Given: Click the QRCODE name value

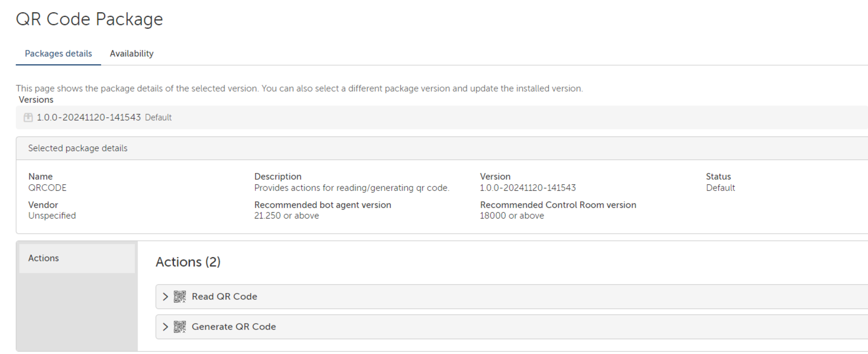Looking at the screenshot, I should pyautogui.click(x=47, y=188).
